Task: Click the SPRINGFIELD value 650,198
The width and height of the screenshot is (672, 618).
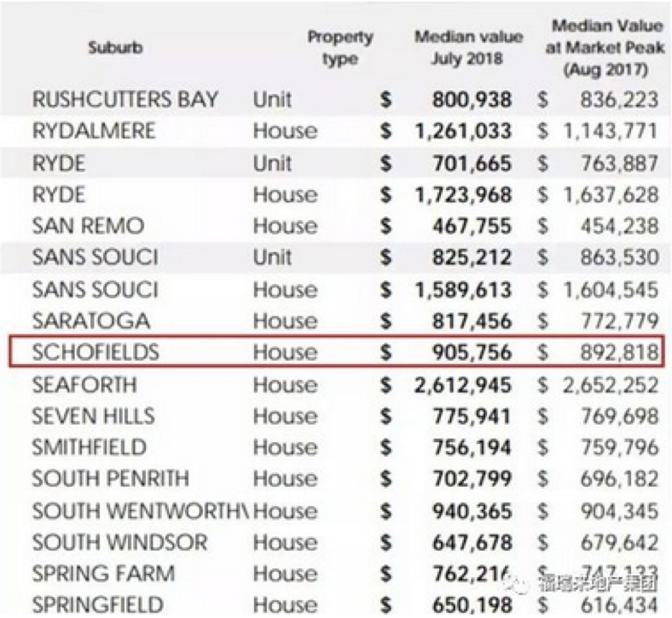Action: click(472, 605)
